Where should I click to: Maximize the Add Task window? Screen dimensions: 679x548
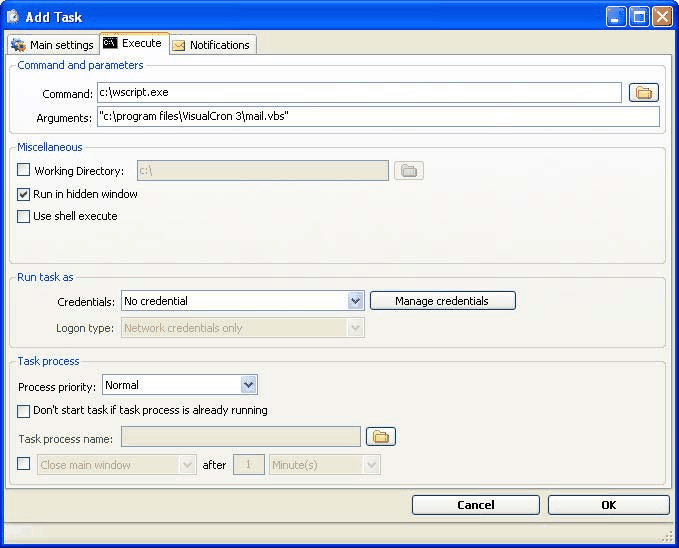click(x=639, y=16)
